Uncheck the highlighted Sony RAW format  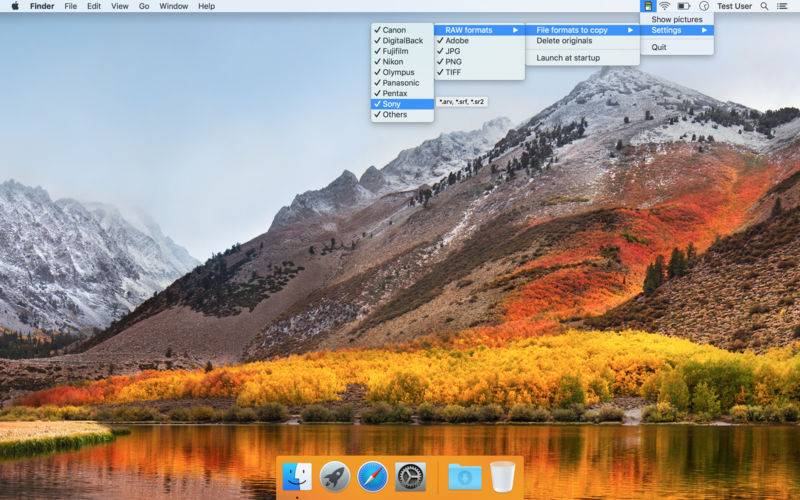tap(403, 104)
